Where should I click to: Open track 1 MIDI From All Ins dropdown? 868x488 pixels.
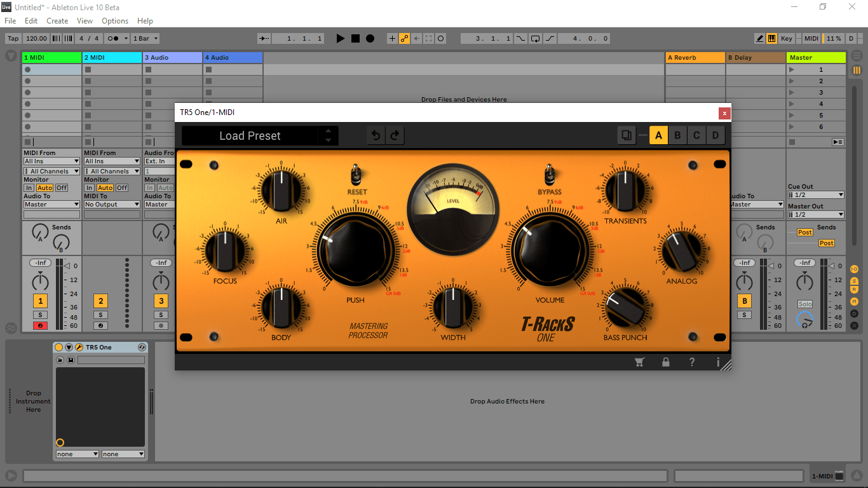tap(51, 161)
